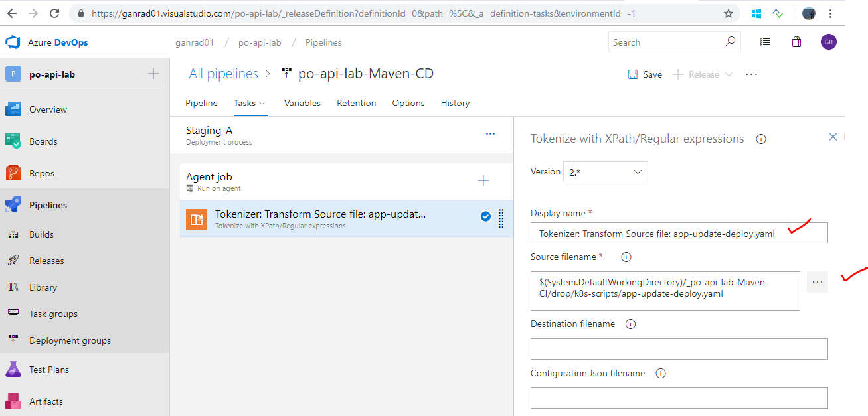Browse for source file with ellipsis button
The width and height of the screenshot is (868, 416).
pos(818,282)
